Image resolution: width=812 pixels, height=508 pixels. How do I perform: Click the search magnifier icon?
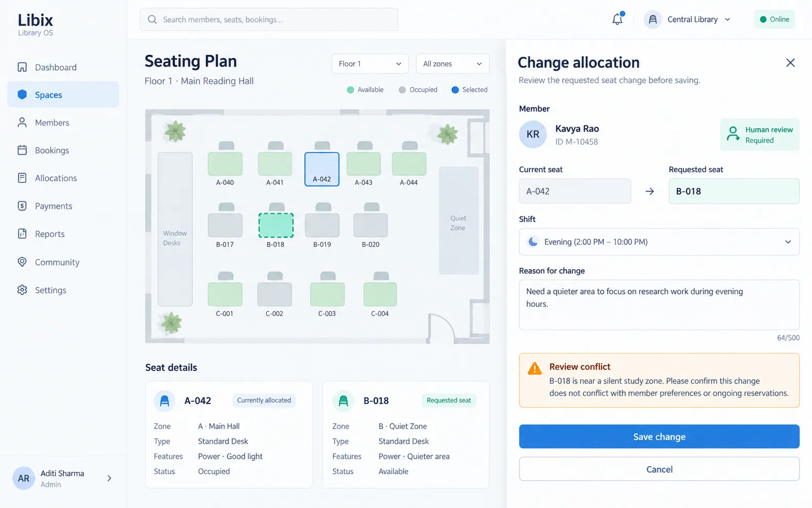[x=152, y=19]
